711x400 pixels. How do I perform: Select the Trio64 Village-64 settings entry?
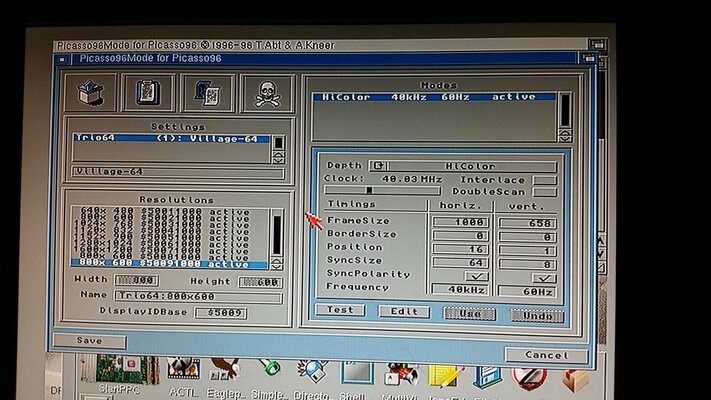tap(170, 140)
